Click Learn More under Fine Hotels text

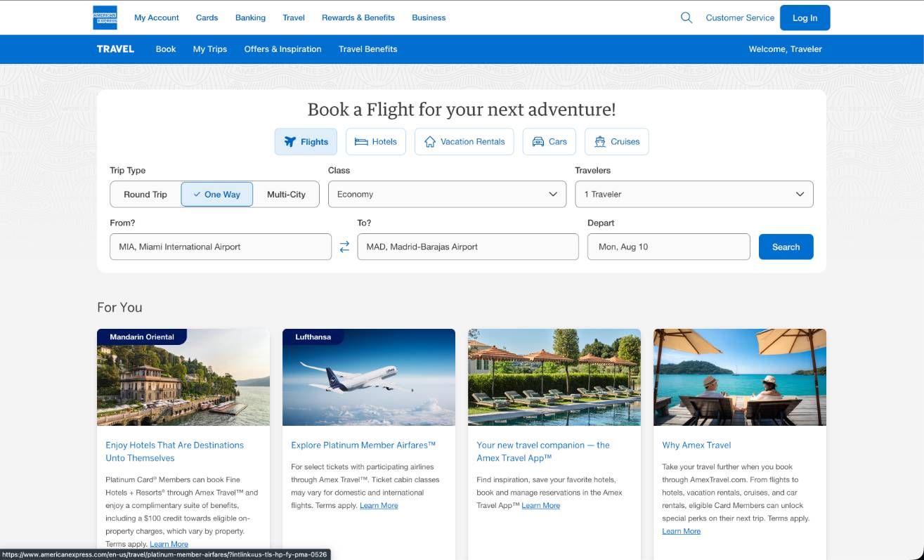click(x=169, y=544)
